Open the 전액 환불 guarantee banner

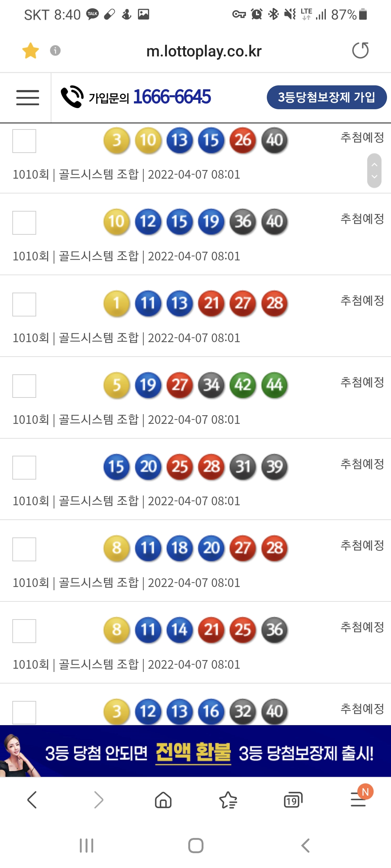[x=195, y=752]
